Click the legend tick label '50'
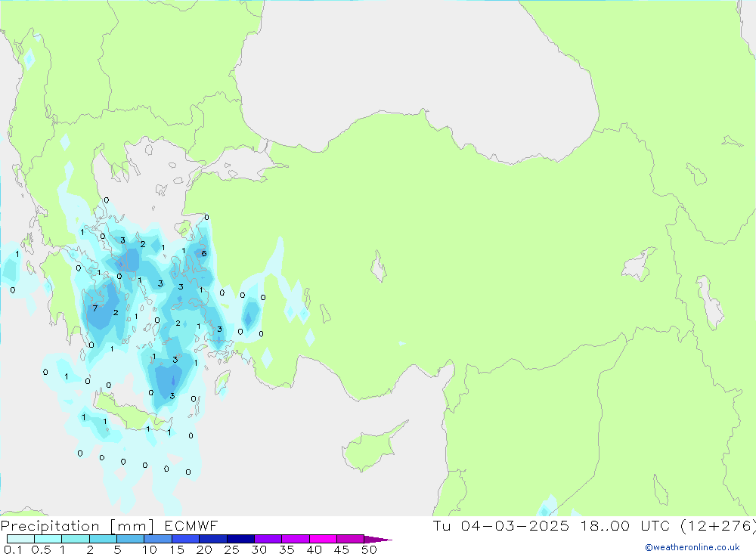756x554 pixels. coord(370,549)
